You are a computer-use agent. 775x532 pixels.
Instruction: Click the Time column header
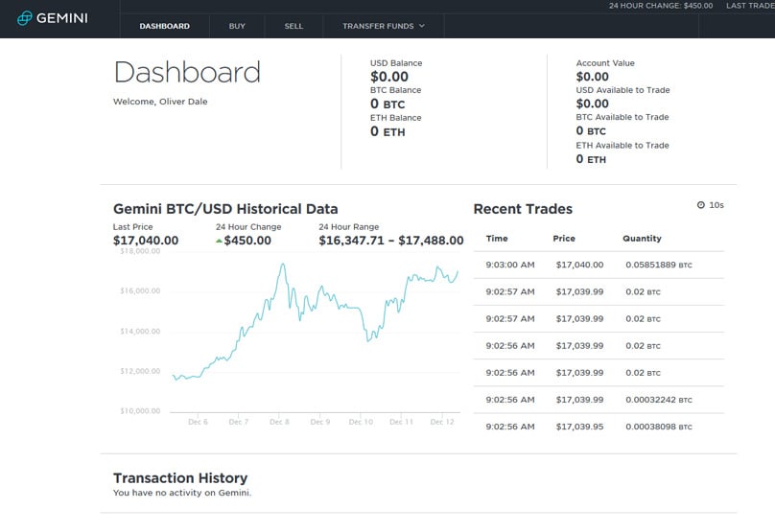point(497,239)
